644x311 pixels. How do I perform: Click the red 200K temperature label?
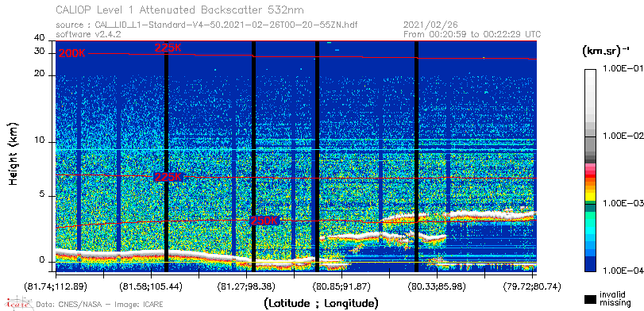(72, 53)
